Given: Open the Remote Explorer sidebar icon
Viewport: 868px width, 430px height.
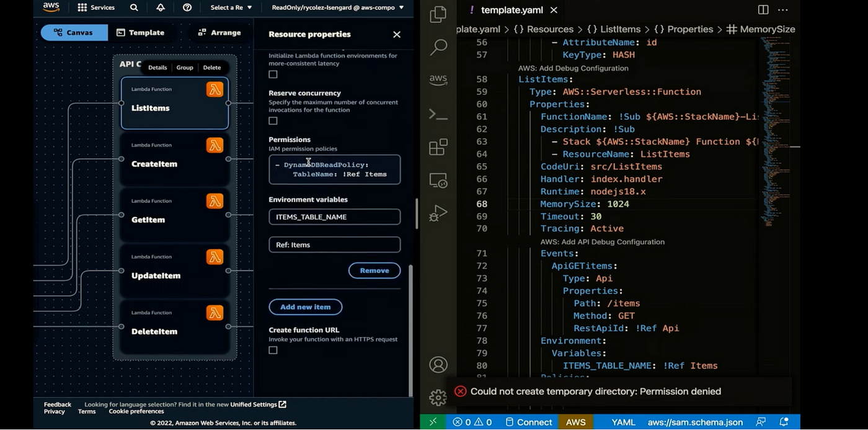Looking at the screenshot, I should (x=438, y=181).
